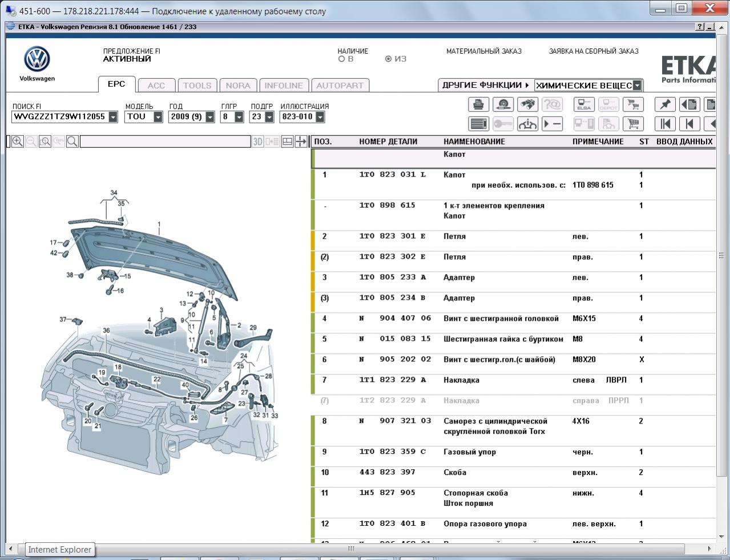
Task: Go to previous with the bar-arrow icon
Action: tap(689, 124)
